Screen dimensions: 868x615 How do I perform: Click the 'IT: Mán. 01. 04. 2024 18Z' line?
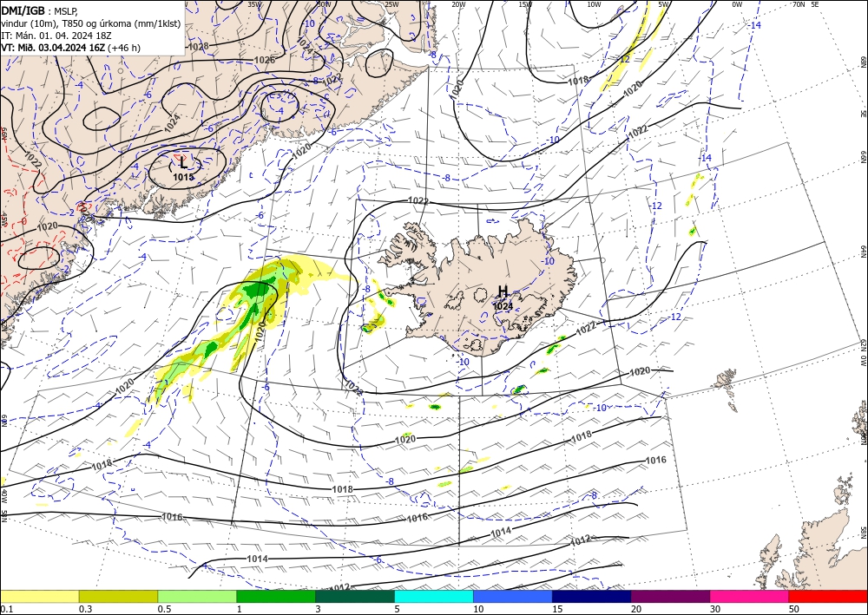pos(56,36)
